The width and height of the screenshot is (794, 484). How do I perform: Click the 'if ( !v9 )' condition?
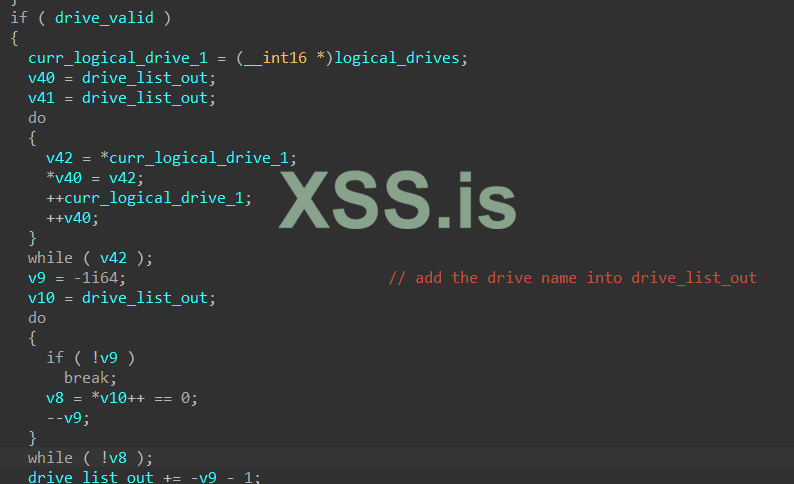(x=91, y=358)
